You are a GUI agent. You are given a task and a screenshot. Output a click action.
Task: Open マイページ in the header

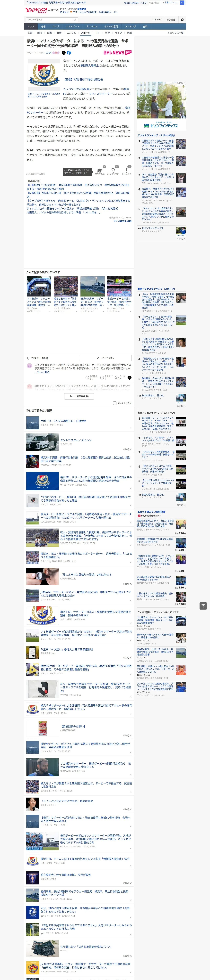tap(157, 20)
